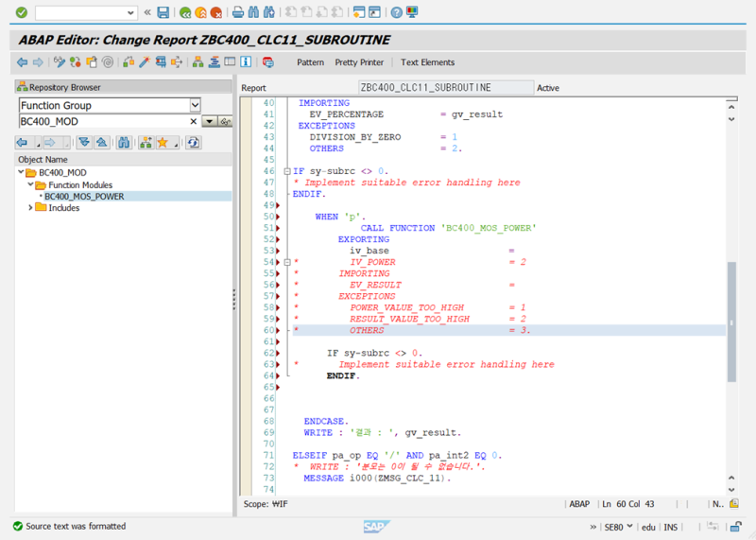Click the Pattern button
Viewport: 756px width, 540px height.
pos(310,62)
